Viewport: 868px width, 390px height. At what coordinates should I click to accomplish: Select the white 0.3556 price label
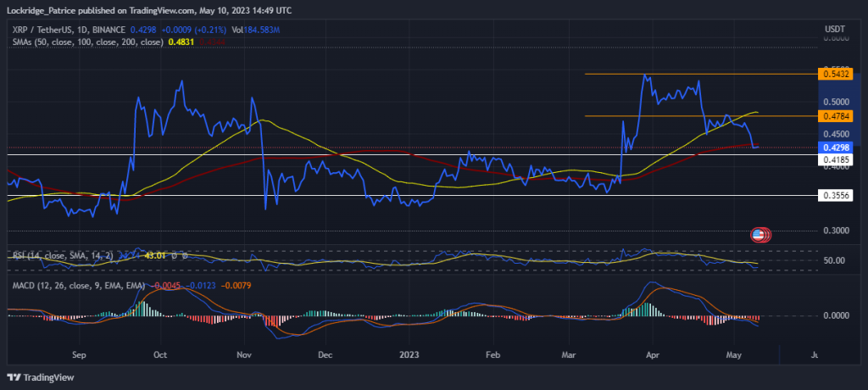[x=835, y=196]
